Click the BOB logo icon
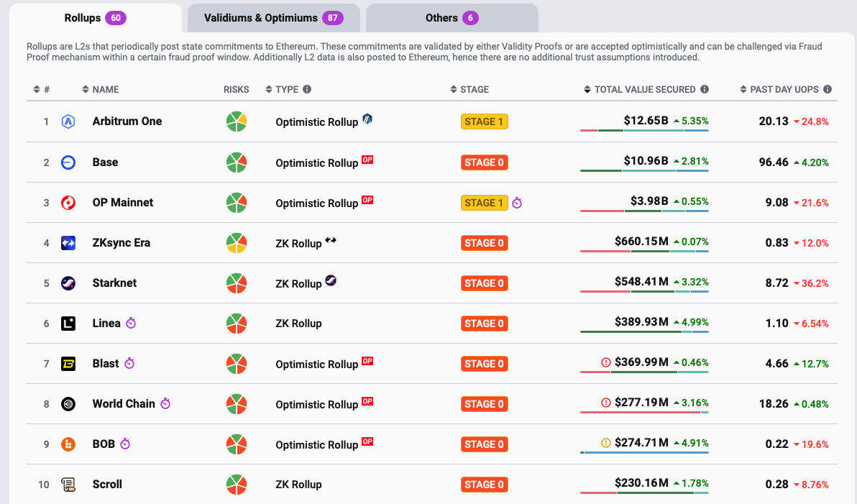This screenshot has height=504, width=857. tap(68, 444)
